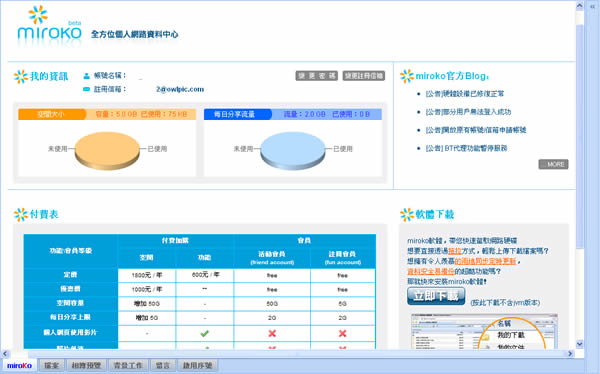This screenshot has width=600, height=374.
Task: Open blog post about 開放原有帳號信箱申請帳號
Action: pyautogui.click(x=476, y=130)
